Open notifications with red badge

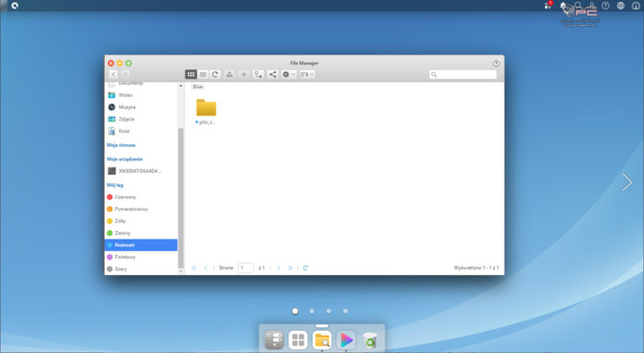pyautogui.click(x=548, y=6)
